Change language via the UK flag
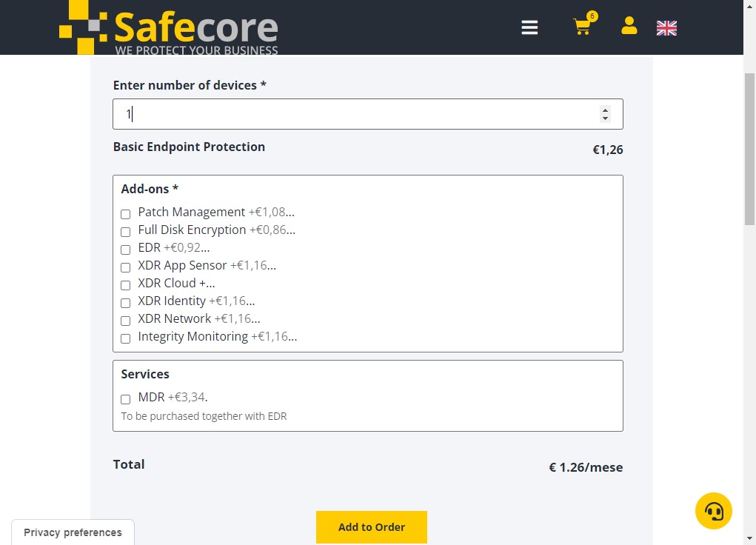The height and width of the screenshot is (545, 756). pos(666,28)
